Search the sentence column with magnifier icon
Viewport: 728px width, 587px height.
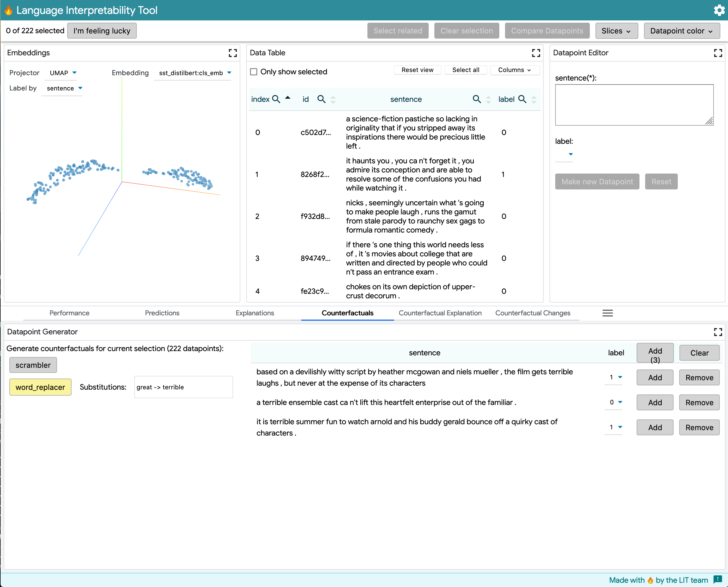pyautogui.click(x=476, y=99)
